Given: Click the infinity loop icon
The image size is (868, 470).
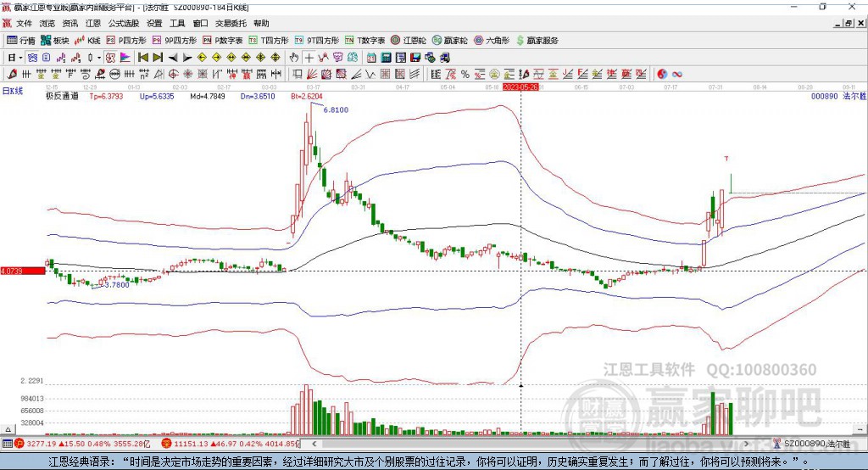Looking at the screenshot, I should tap(677, 74).
